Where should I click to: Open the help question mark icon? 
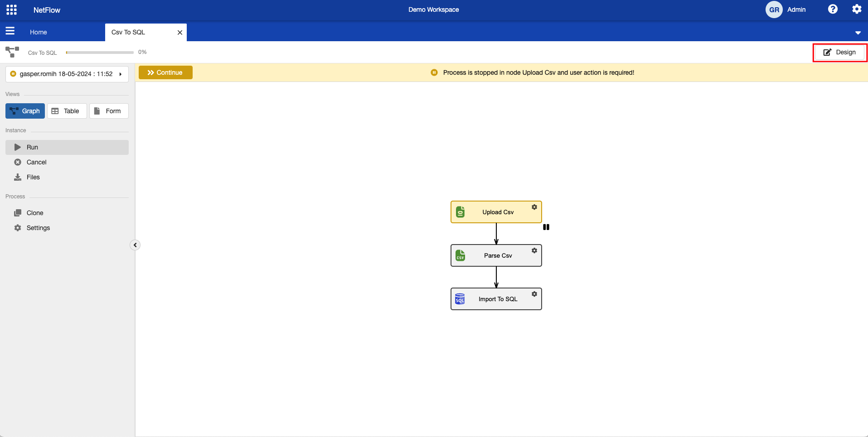pyautogui.click(x=833, y=9)
